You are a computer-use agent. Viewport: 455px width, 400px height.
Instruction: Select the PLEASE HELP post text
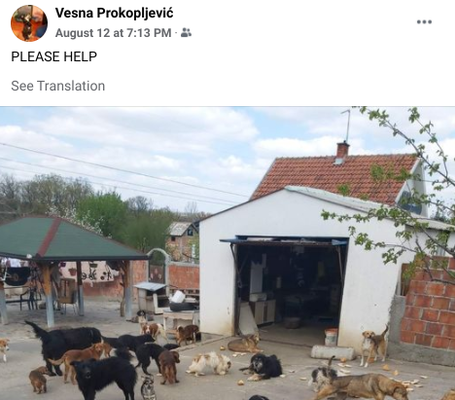54,57
